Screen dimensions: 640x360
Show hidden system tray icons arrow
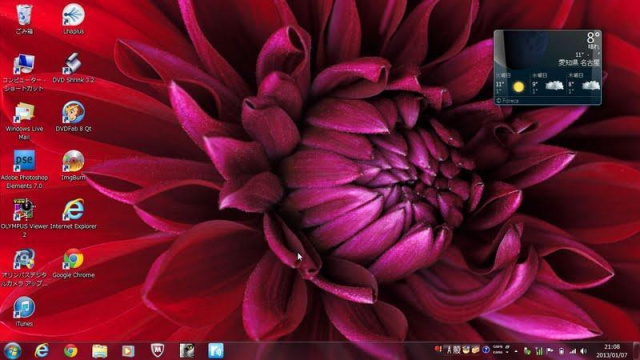[516, 351]
